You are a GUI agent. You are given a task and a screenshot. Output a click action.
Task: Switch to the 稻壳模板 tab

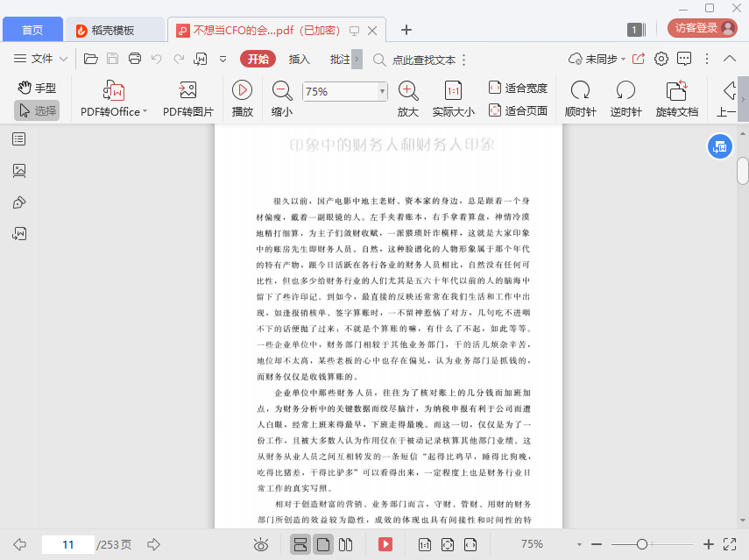click(x=113, y=30)
